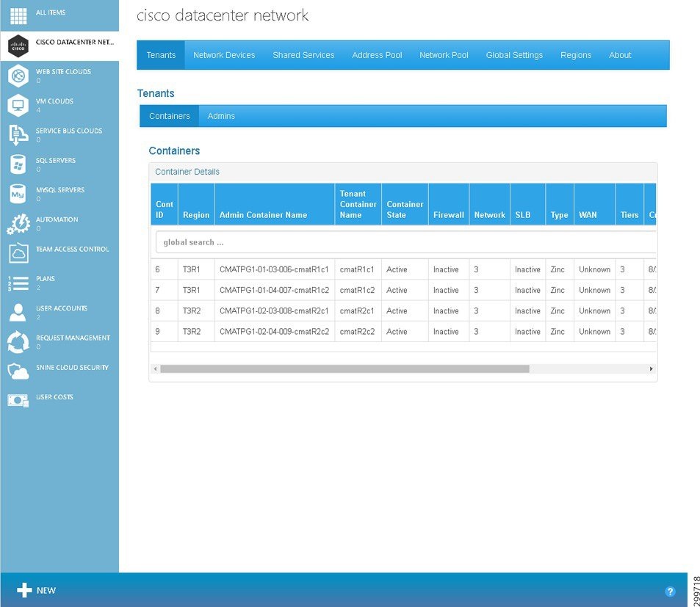Switch to Network Devices tab
700x607 pixels.
click(224, 55)
